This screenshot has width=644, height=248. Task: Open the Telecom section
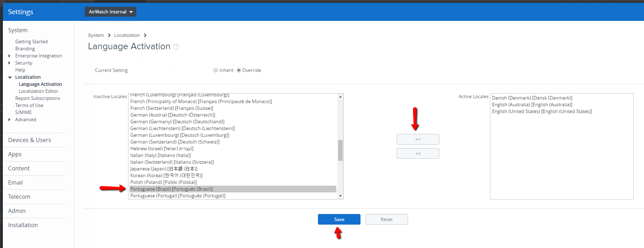(19, 197)
